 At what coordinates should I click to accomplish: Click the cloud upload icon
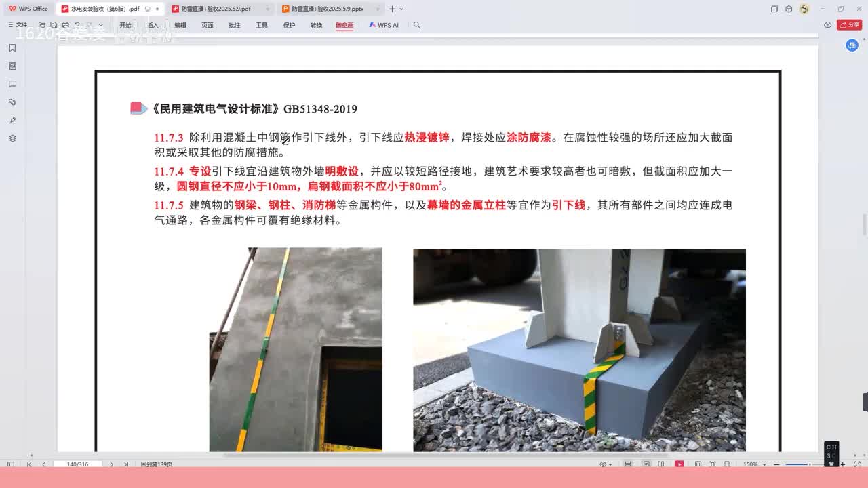[x=828, y=25]
